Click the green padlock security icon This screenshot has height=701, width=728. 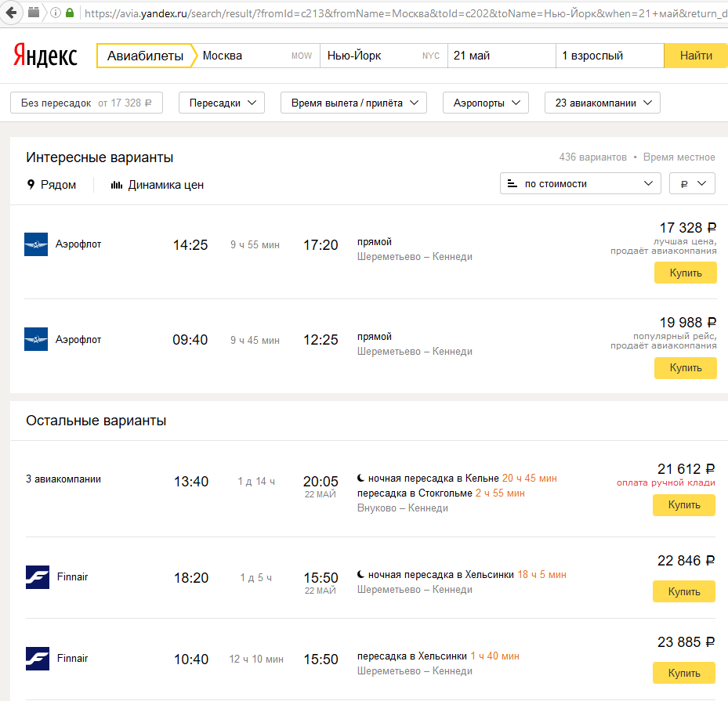70,13
